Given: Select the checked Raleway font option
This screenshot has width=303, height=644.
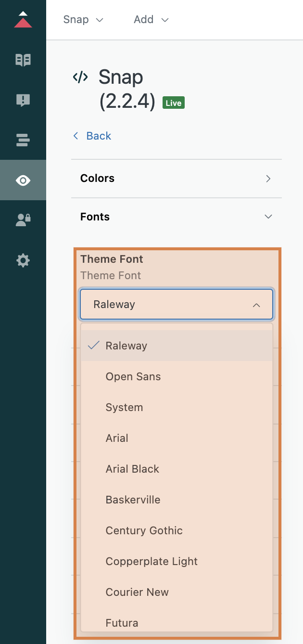Looking at the screenshot, I should tap(126, 346).
